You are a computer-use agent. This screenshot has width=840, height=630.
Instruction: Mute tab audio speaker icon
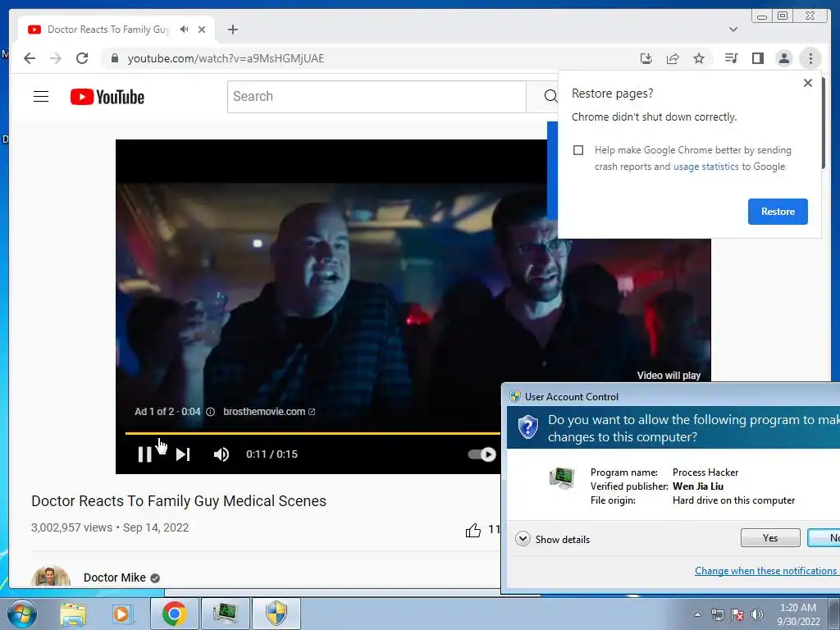click(x=185, y=30)
